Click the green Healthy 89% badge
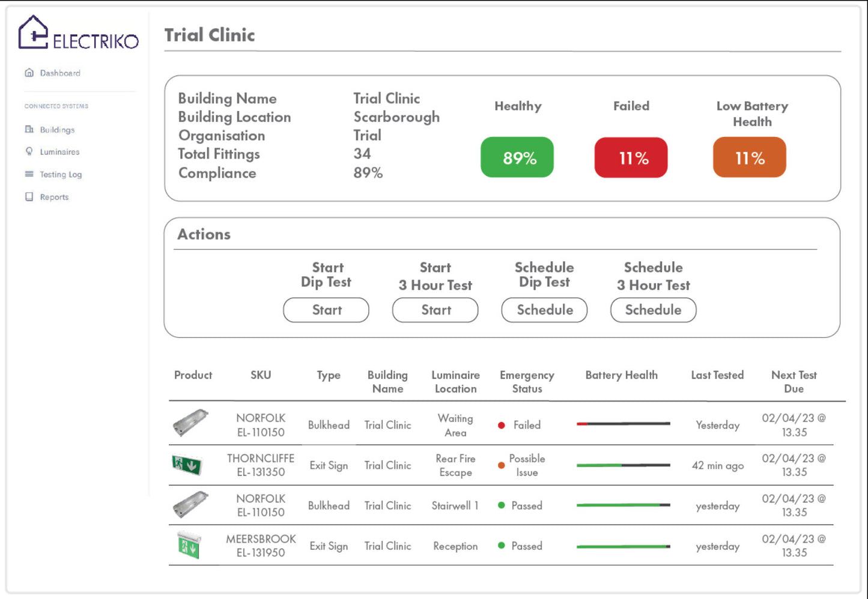This screenshot has width=868, height=599. 517,157
